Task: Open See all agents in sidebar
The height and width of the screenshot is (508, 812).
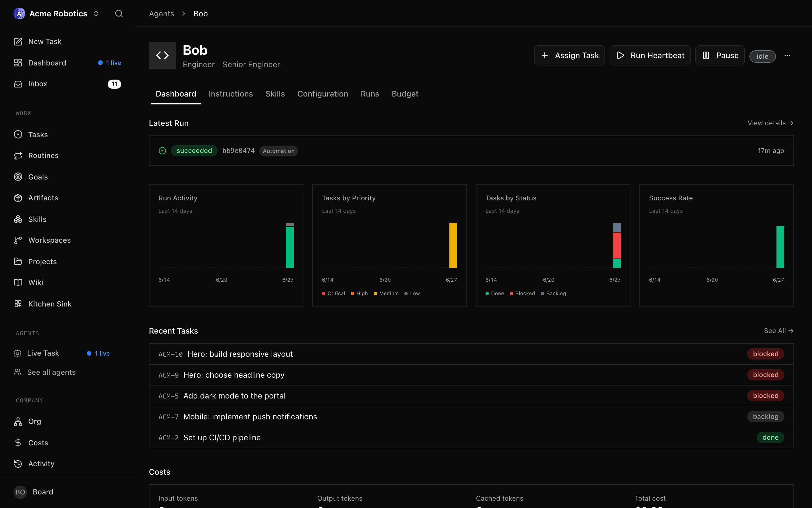Action: click(x=51, y=372)
